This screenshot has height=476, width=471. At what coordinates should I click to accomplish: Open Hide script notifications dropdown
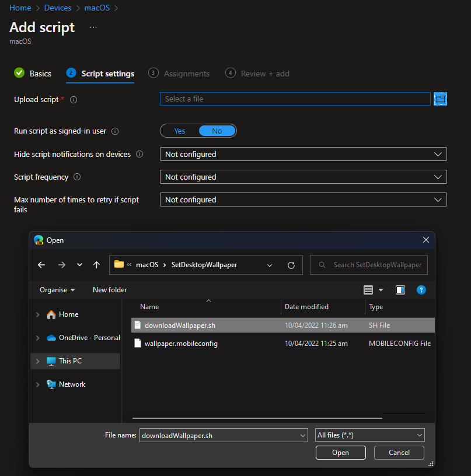coord(303,154)
